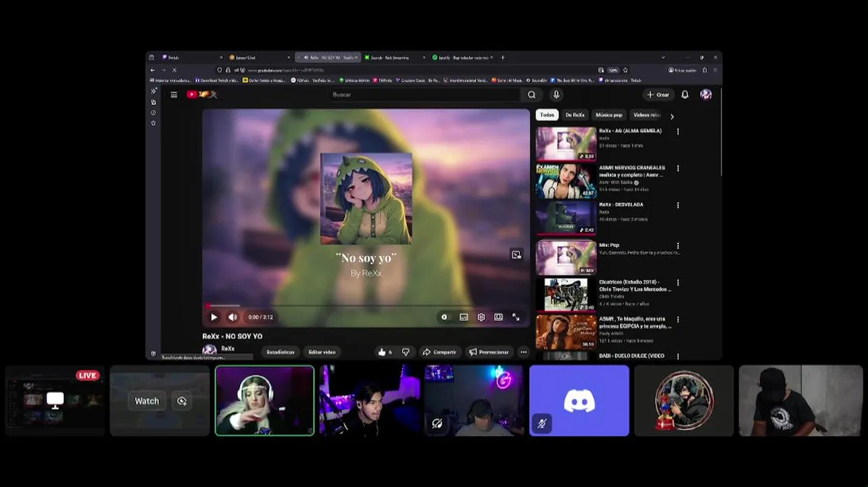Click the pop-out icon beside Watch
This screenshot has height=487, width=868.
(x=182, y=401)
